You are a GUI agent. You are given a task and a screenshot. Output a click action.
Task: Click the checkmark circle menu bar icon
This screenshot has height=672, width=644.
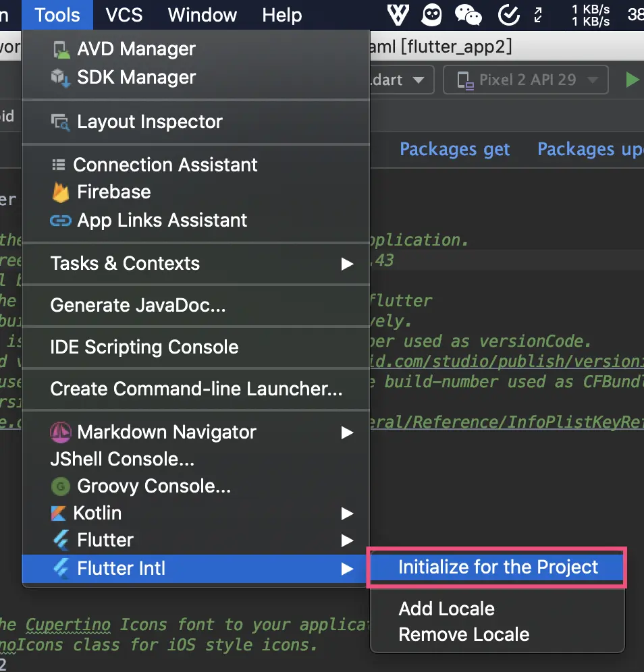[509, 15]
